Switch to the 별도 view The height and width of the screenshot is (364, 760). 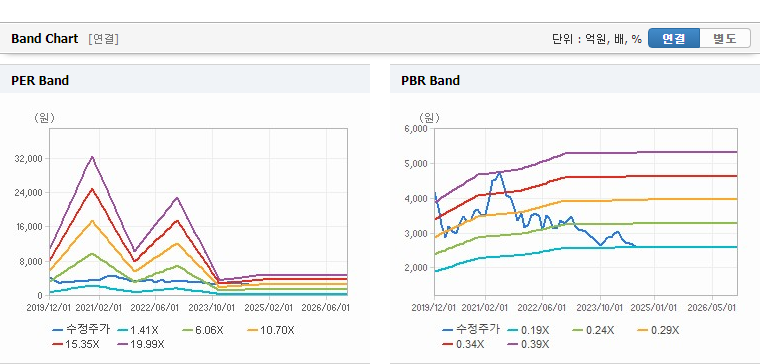[x=725, y=38]
